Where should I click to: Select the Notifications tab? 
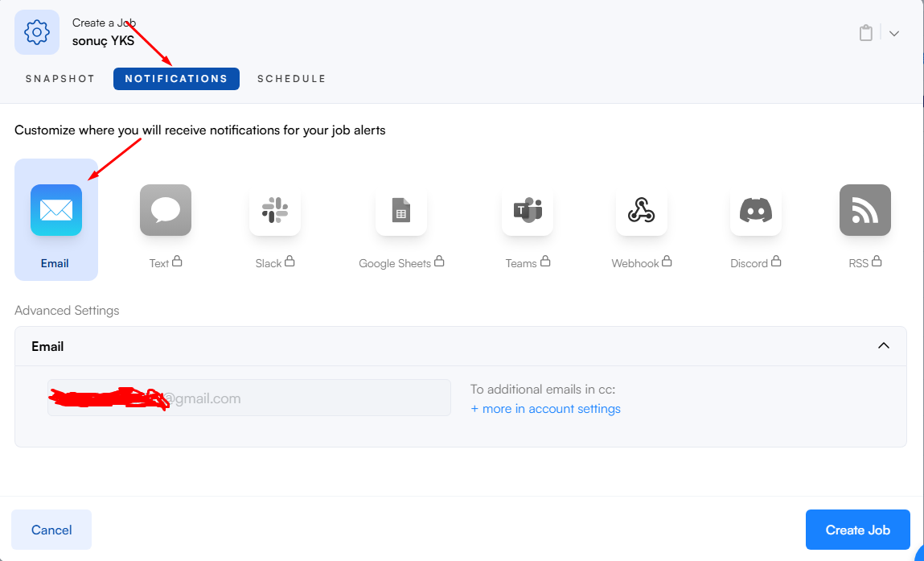pyautogui.click(x=176, y=79)
